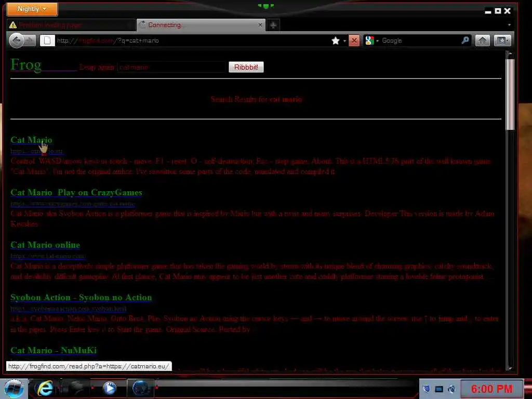Go back one page
The image size is (532, 399).
[17, 41]
